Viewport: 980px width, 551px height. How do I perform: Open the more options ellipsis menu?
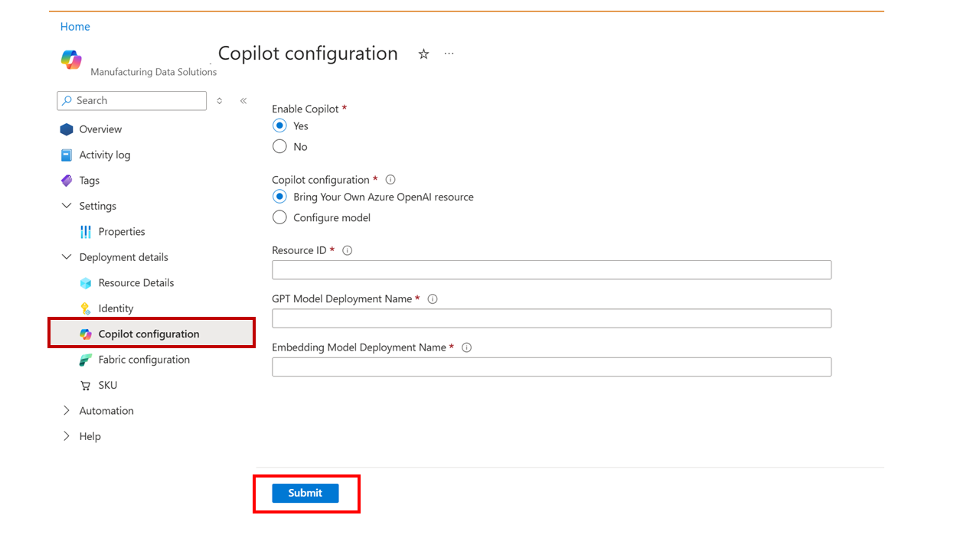click(449, 54)
